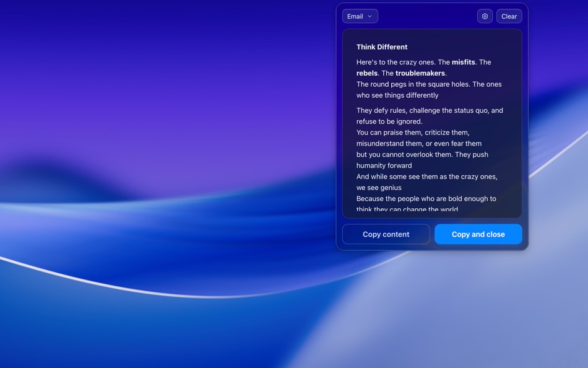Open the Email format dropdown
This screenshot has height=368, width=588.
tap(360, 16)
